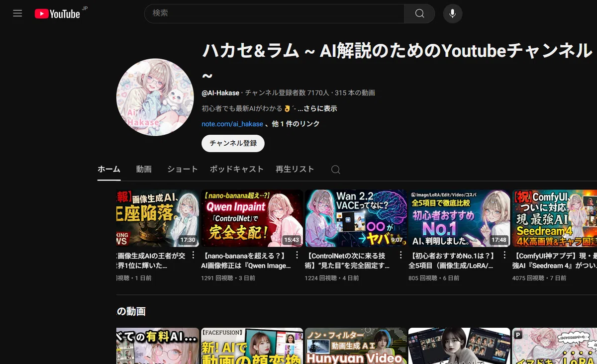Open title 【nano-bananaを超える？】 video link

point(246,261)
